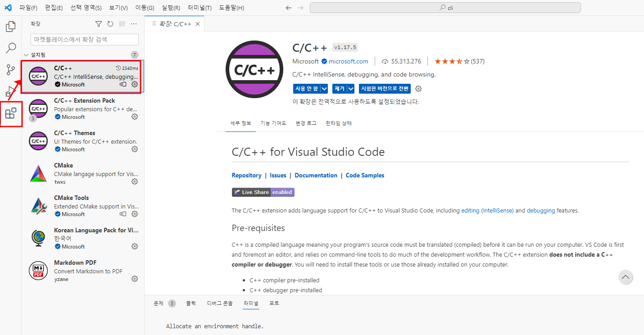Open the 보기(V) menu
This screenshot has width=644, height=335.
[x=118, y=8]
